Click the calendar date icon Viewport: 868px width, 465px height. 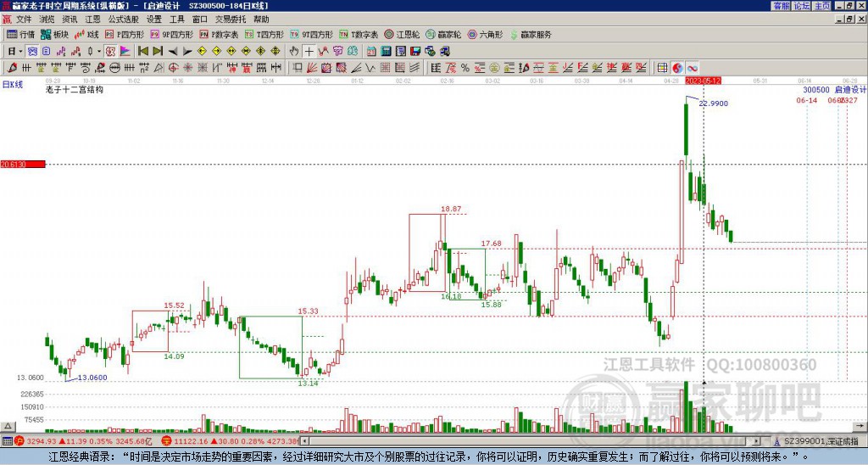click(371, 52)
